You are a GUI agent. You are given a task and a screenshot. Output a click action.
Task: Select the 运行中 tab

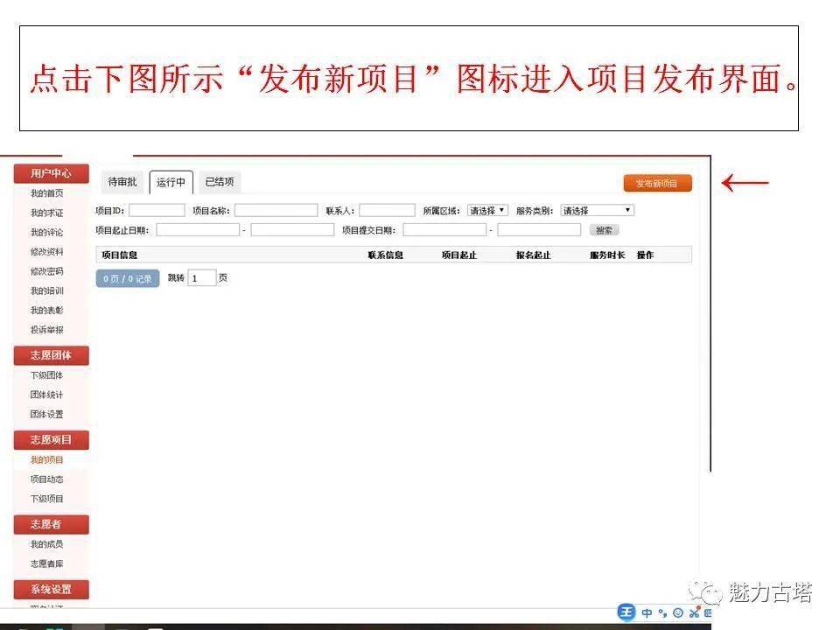point(171,182)
